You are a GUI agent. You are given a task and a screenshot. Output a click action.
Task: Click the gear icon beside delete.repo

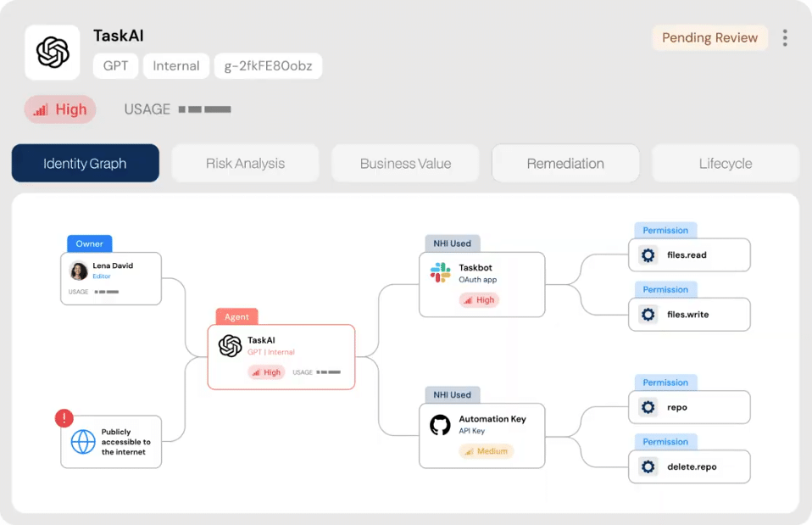click(648, 467)
